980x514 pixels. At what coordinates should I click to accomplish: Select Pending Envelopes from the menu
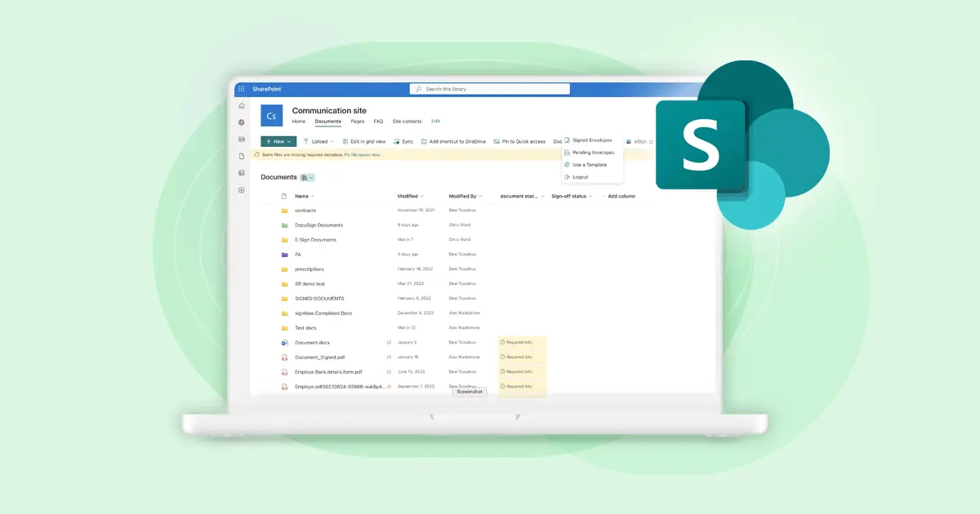[590, 153]
